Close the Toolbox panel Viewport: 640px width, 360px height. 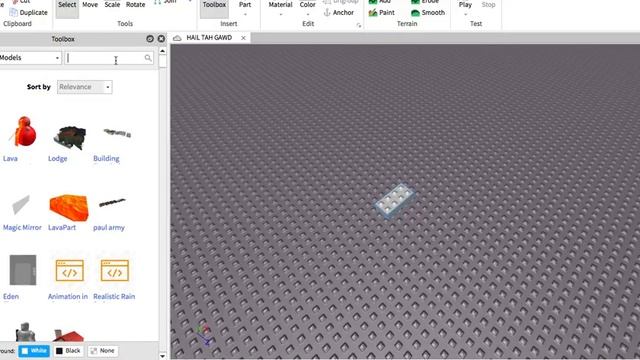coord(161,39)
